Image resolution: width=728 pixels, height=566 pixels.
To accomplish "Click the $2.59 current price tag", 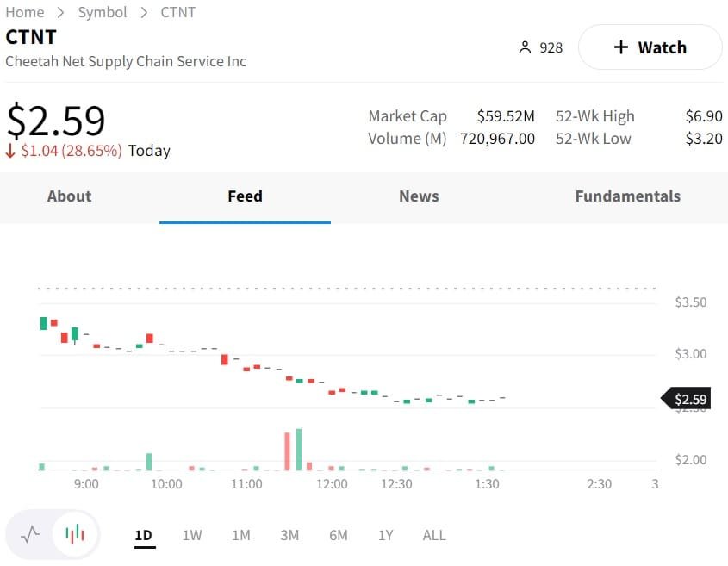I will (689, 399).
